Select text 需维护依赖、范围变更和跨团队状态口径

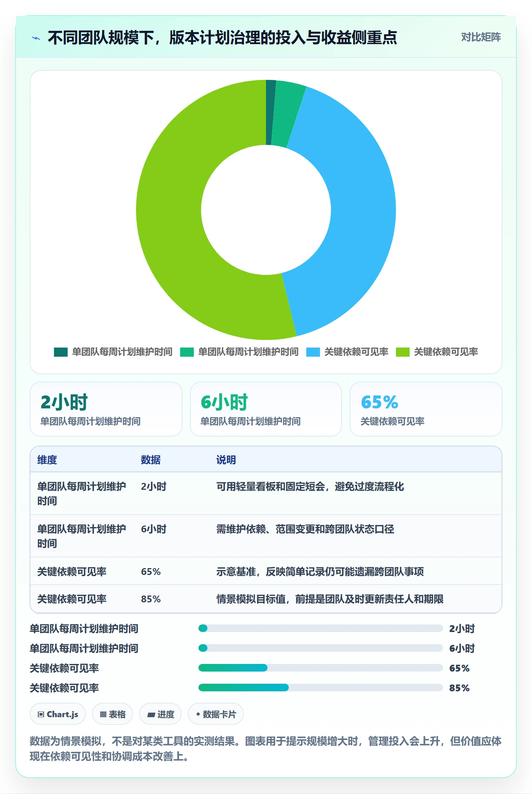(305, 529)
